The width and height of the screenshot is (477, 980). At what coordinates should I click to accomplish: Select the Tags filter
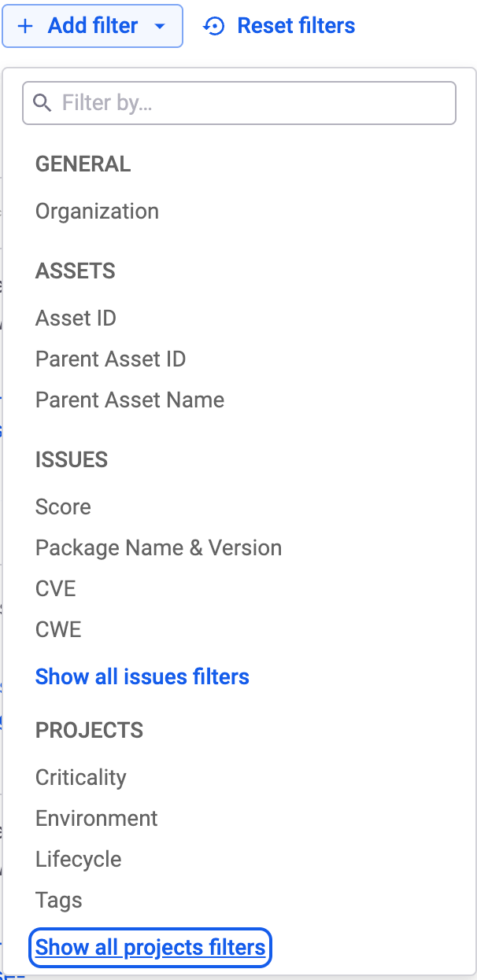tap(58, 900)
